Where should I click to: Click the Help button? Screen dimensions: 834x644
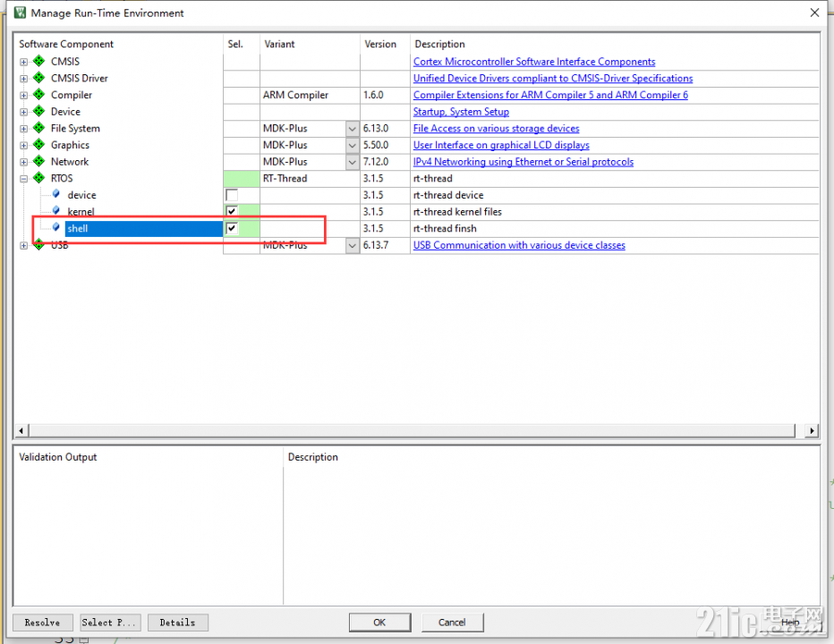tap(790, 623)
